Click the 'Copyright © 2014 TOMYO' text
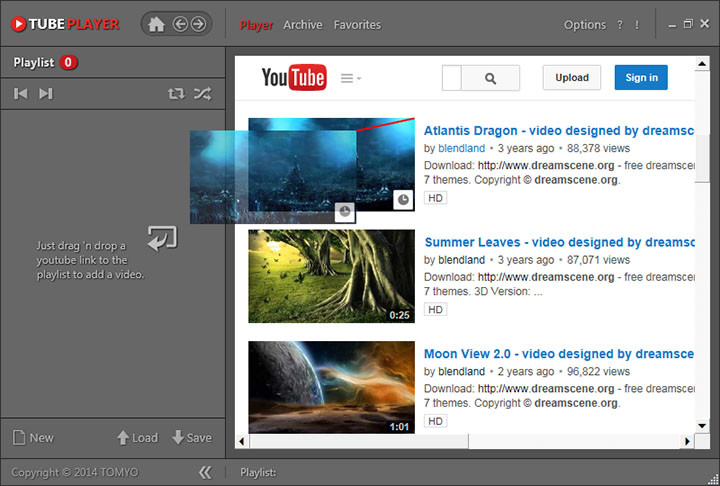720x486 pixels. point(74,472)
